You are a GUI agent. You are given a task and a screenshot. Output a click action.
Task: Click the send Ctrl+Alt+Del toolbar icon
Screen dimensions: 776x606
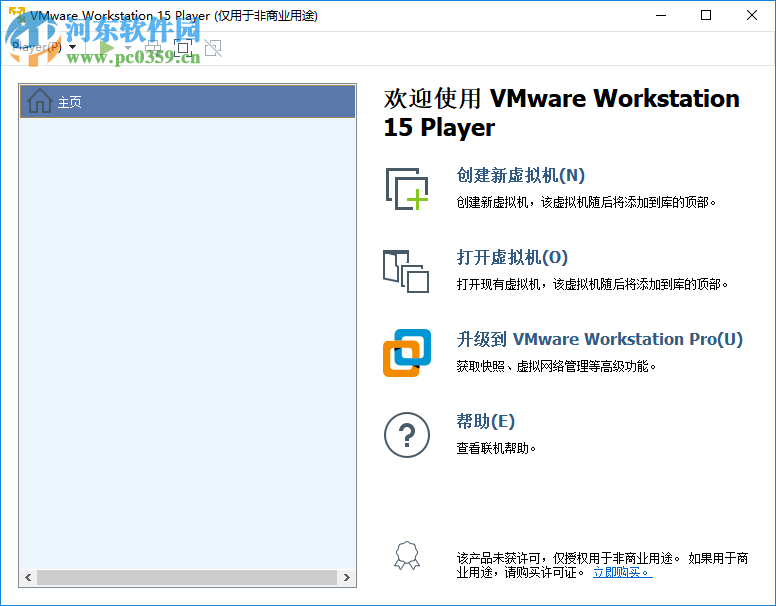coord(153,48)
